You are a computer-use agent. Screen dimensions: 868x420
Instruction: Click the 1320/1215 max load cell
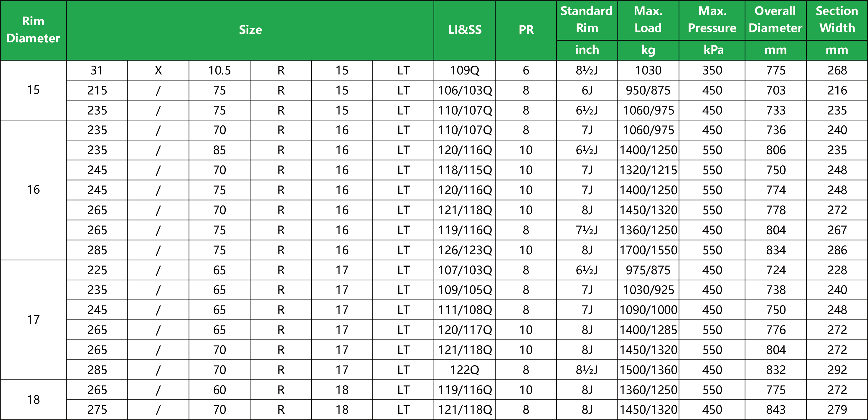tap(648, 170)
